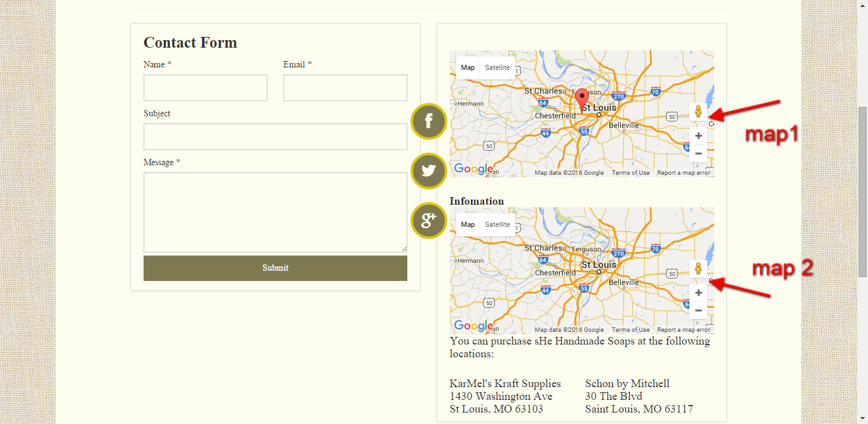Viewport: 868px width, 424px height.
Task: Select Map view on the top map
Action: (x=468, y=68)
